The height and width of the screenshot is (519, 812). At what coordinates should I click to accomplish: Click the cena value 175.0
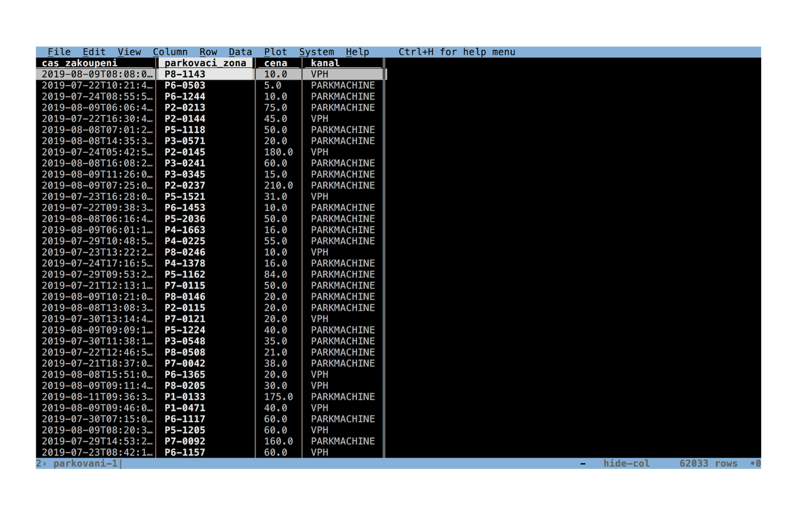pyautogui.click(x=279, y=397)
